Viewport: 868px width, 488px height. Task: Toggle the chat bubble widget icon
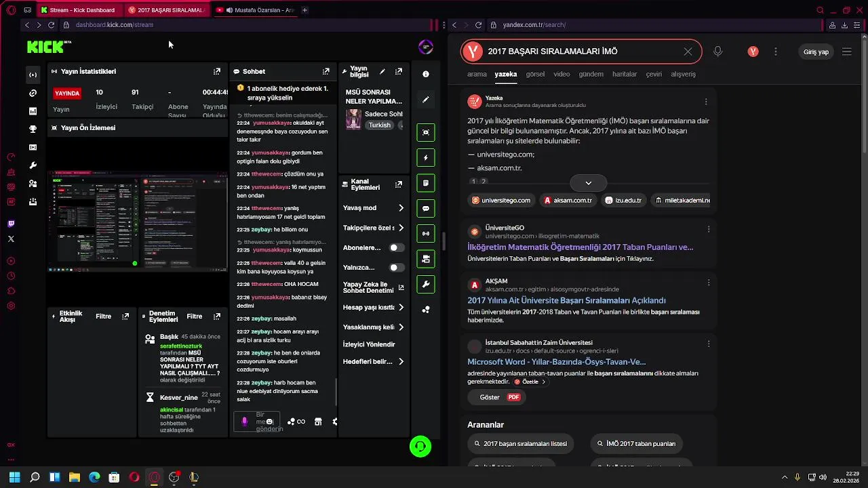[x=426, y=208]
